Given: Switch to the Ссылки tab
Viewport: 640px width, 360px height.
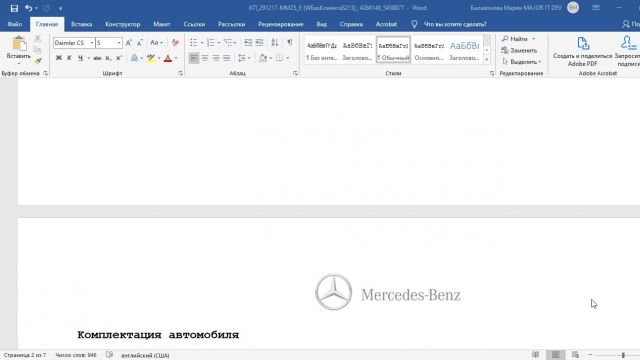Looking at the screenshot, I should 194,24.
